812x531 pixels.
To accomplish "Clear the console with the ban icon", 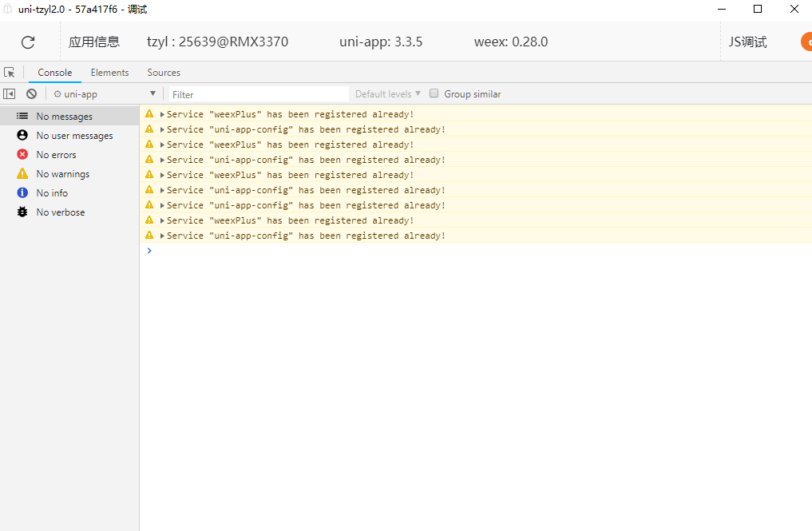I will [32, 93].
